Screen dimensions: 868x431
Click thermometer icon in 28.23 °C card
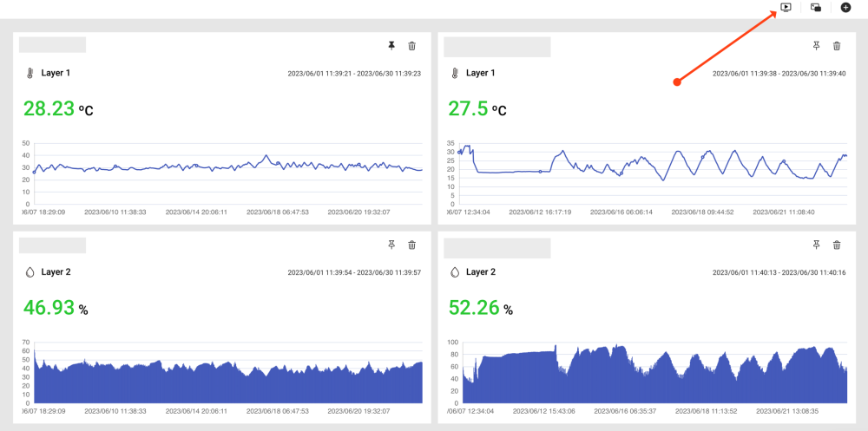click(x=29, y=73)
